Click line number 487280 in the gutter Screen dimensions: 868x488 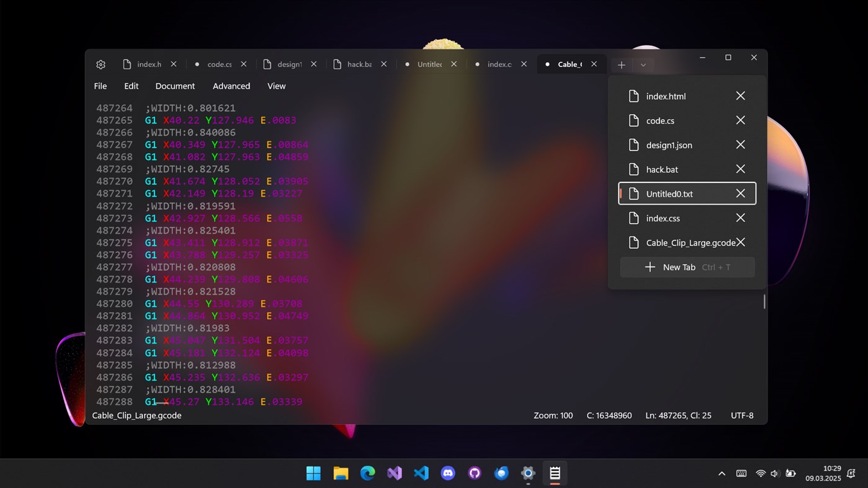pyautogui.click(x=114, y=304)
